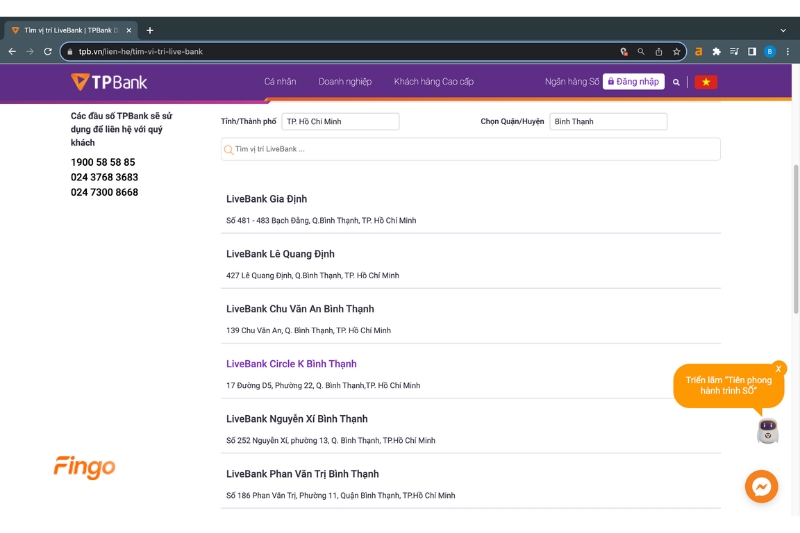Open the Doanh nghiệp menu
Viewport: 800px width, 533px height.
pos(345,82)
